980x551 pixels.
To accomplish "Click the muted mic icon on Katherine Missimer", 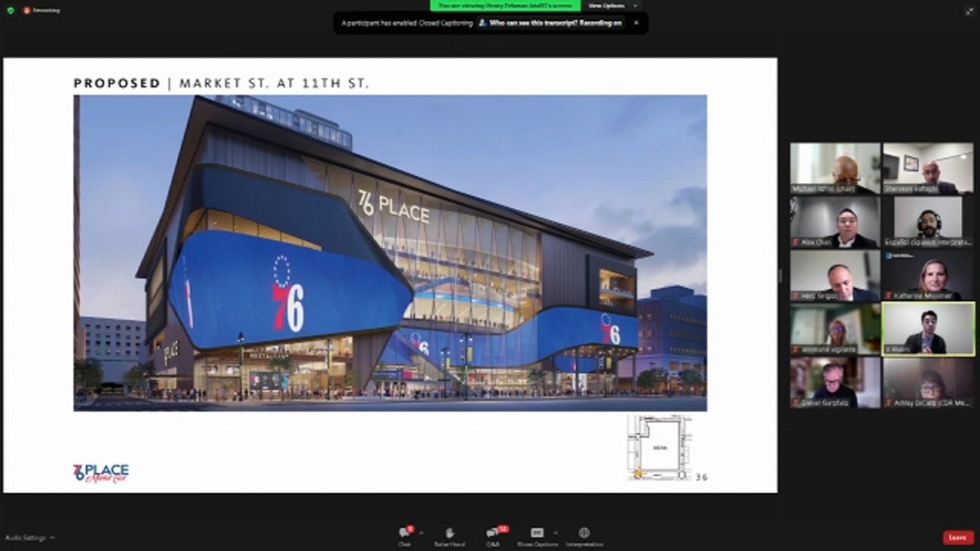I will tap(888, 296).
